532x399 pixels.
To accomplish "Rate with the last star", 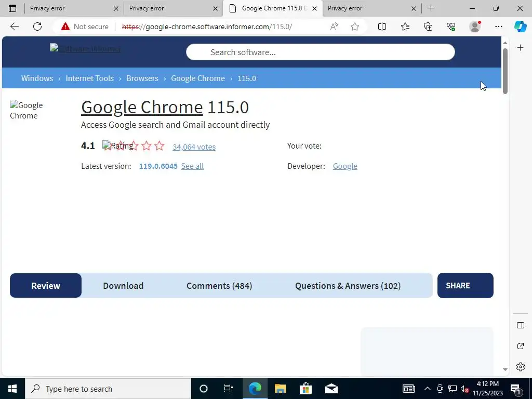I will point(159,146).
